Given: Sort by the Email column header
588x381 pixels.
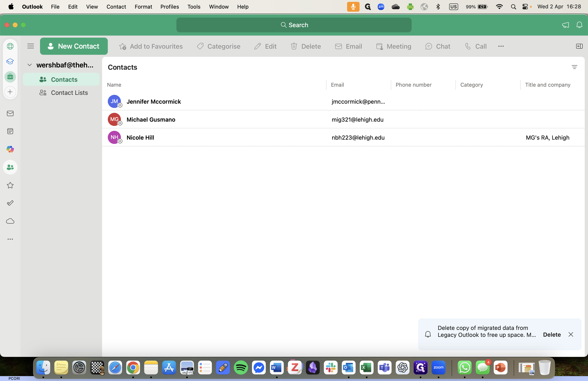Looking at the screenshot, I should [337, 85].
